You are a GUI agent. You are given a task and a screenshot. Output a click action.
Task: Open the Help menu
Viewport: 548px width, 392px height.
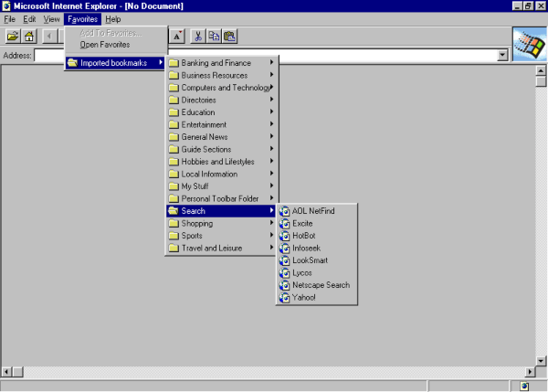point(113,19)
